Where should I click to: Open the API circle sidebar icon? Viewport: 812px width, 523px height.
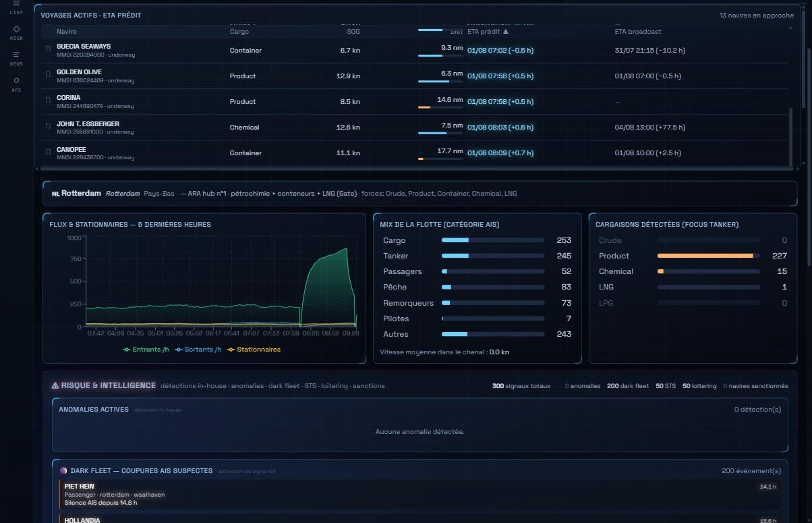[x=16, y=80]
